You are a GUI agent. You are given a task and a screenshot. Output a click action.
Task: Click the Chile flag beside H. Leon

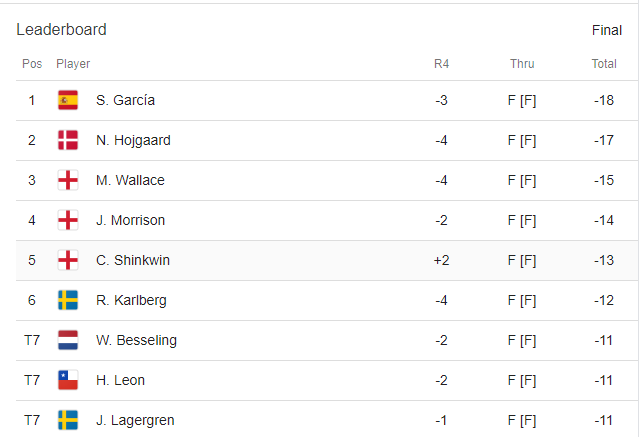(x=68, y=380)
